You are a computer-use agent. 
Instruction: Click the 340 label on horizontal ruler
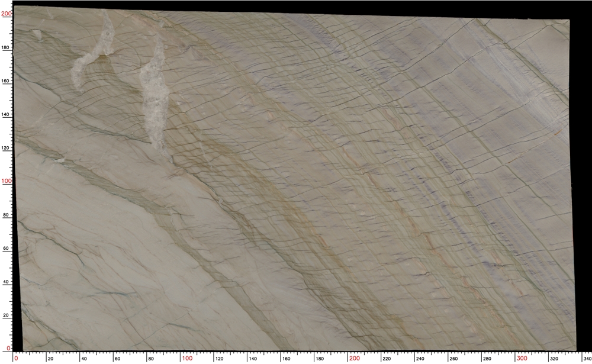(587, 359)
